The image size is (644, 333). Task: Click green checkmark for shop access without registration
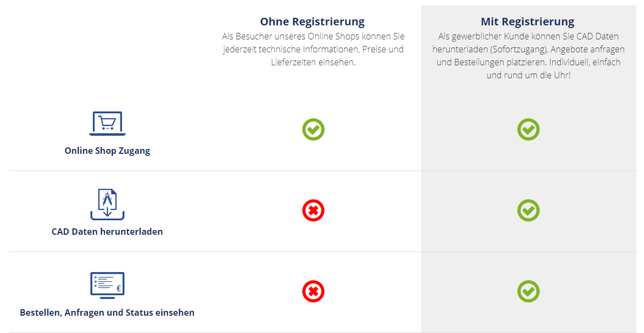pos(313,130)
